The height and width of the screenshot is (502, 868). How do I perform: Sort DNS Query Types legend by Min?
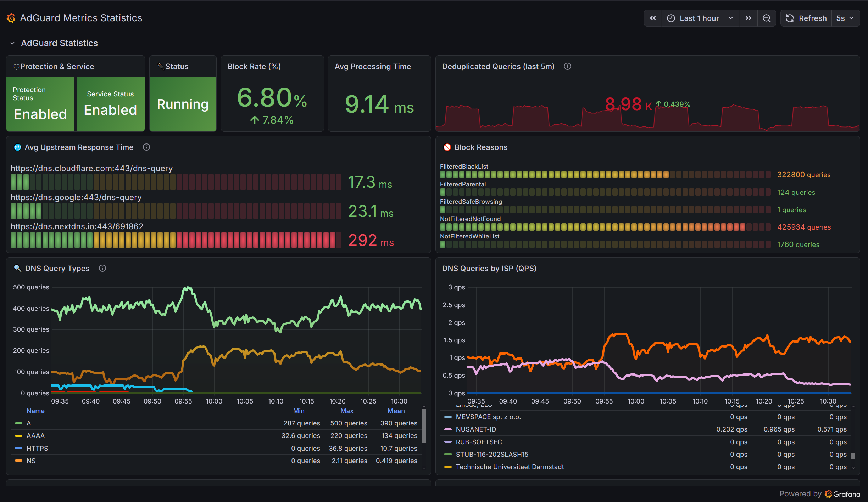[299, 411]
